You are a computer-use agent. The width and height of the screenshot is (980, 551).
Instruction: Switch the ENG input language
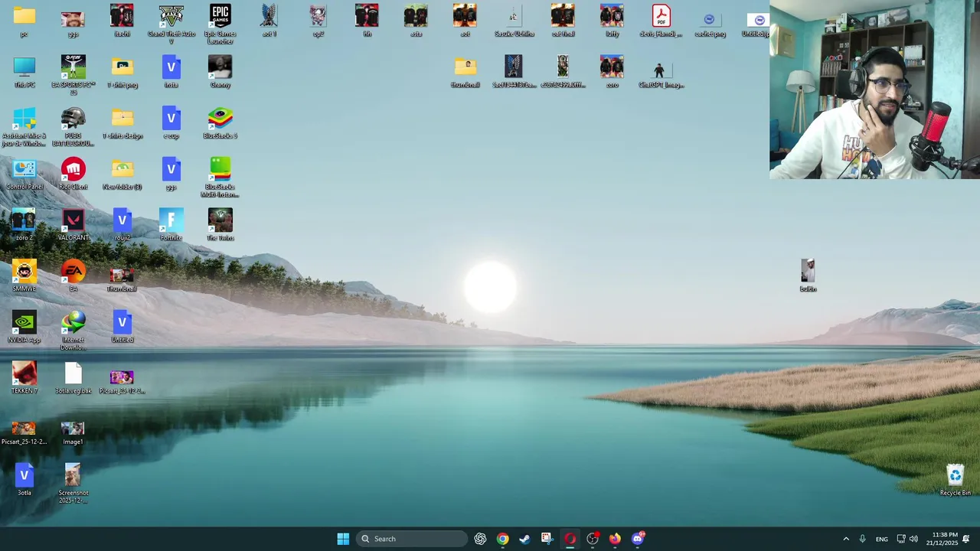coord(882,539)
